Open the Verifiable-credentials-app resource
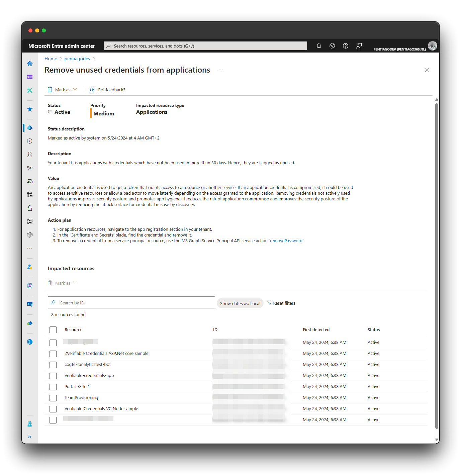461x476 pixels. click(x=89, y=376)
